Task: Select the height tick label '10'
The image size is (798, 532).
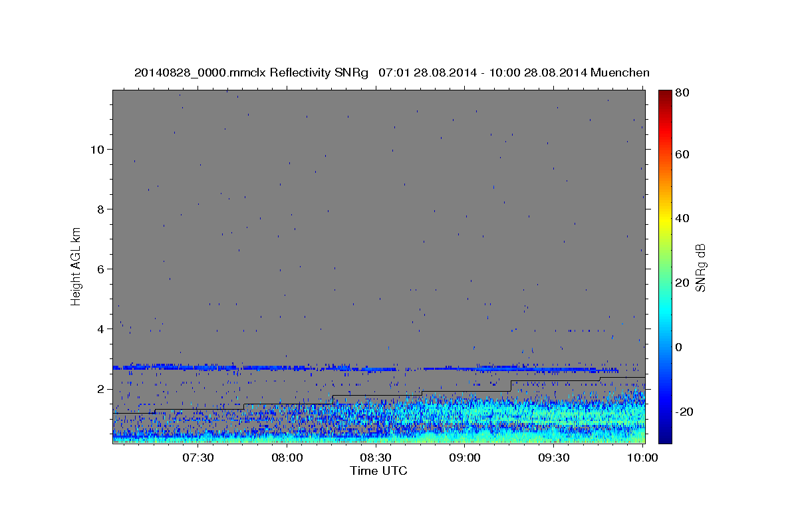Action: pos(96,149)
